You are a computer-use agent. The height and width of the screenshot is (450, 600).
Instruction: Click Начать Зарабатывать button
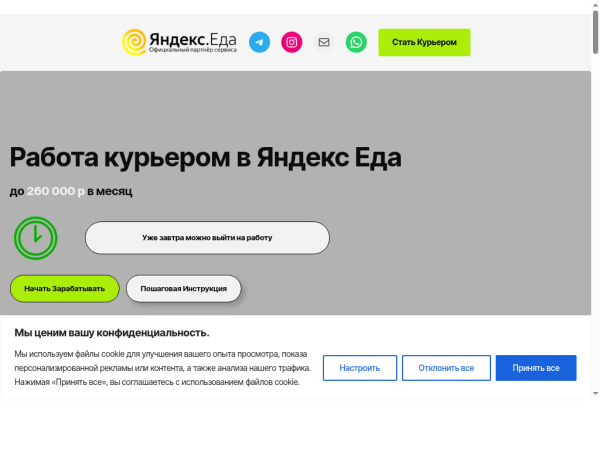tap(65, 289)
